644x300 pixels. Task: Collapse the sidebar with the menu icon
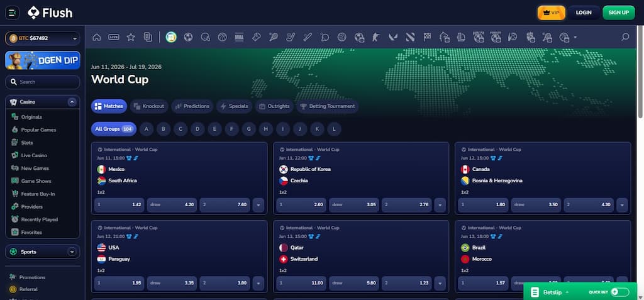(x=12, y=13)
